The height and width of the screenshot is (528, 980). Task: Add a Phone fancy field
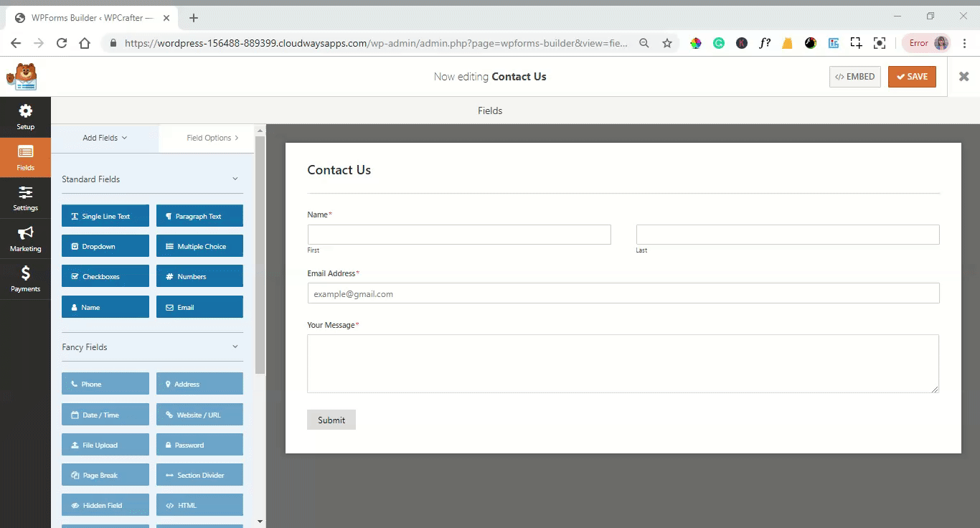point(105,384)
